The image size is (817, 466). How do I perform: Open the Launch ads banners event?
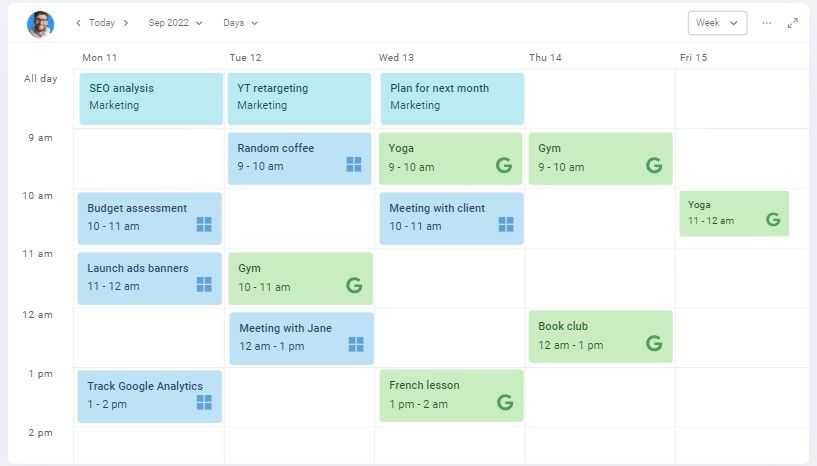tap(150, 278)
